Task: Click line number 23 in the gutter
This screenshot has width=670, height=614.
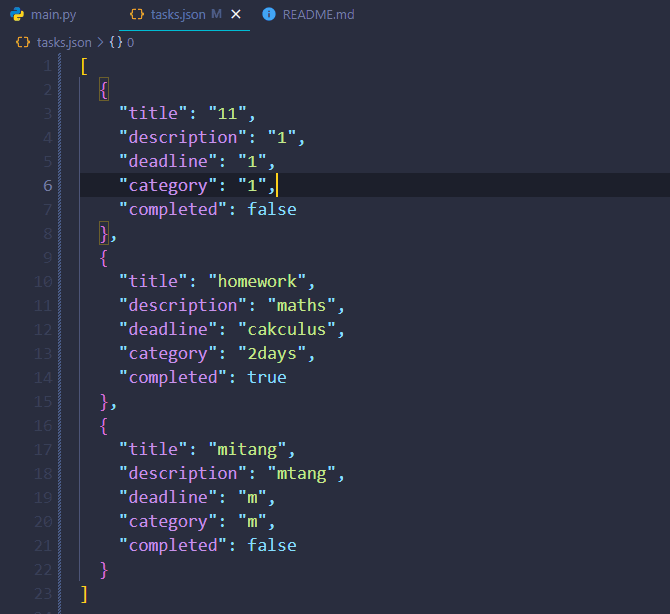Action: point(44,593)
